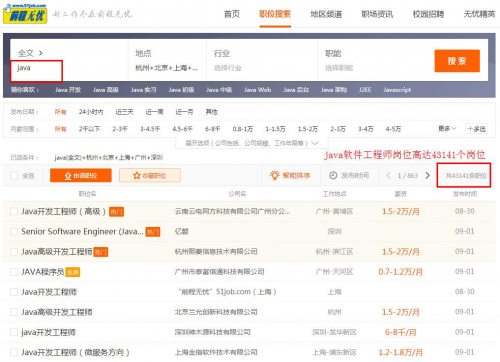Open company "前程无忧" 51job.com（上海）
This screenshot has width=500, height=362.
pos(228,292)
